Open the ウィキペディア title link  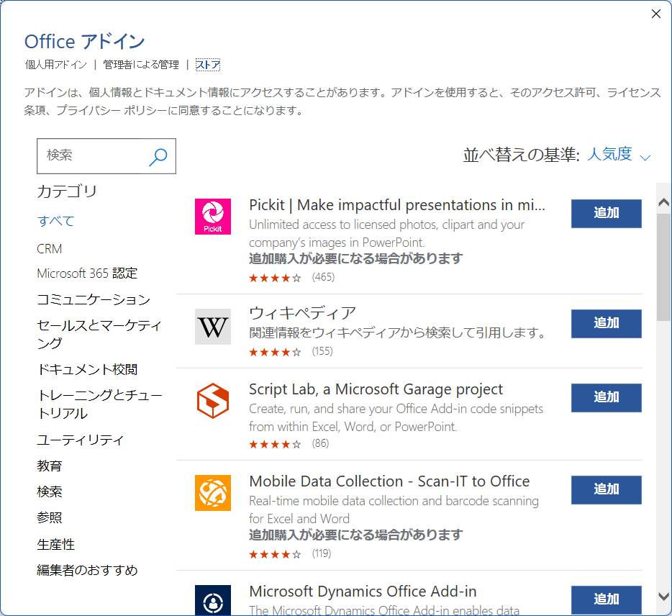click(303, 313)
